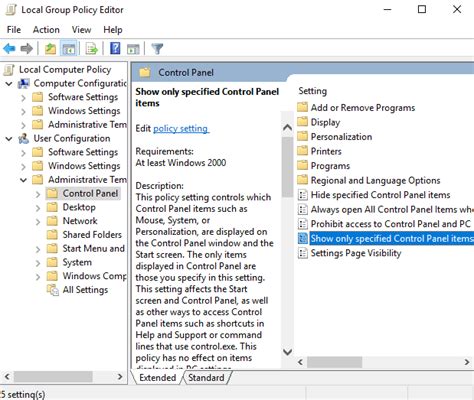Select Settings Page Visibility policy text
The width and height of the screenshot is (474, 400).
point(356,253)
